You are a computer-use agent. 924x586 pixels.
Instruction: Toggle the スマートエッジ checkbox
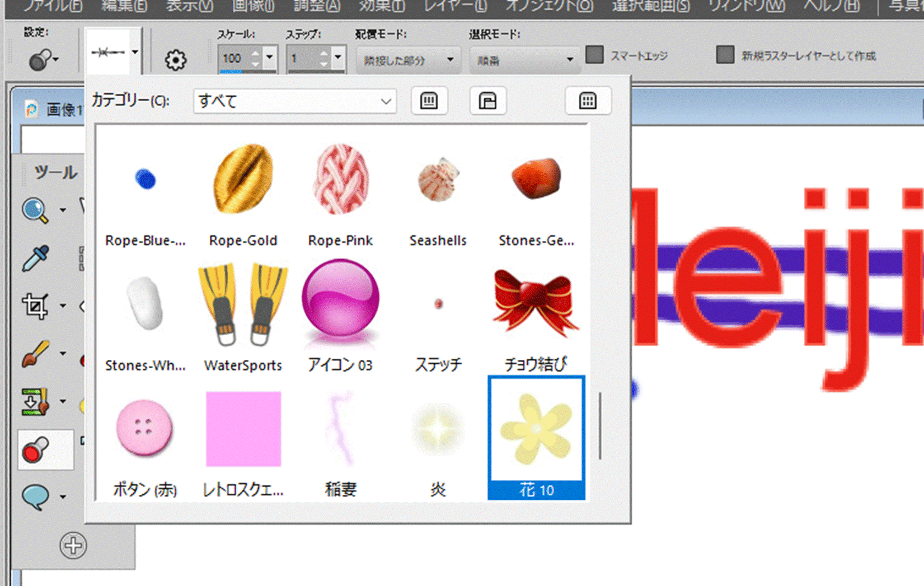[594, 55]
